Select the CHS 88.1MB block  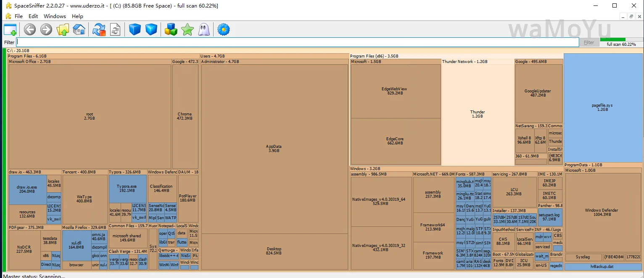503,241
